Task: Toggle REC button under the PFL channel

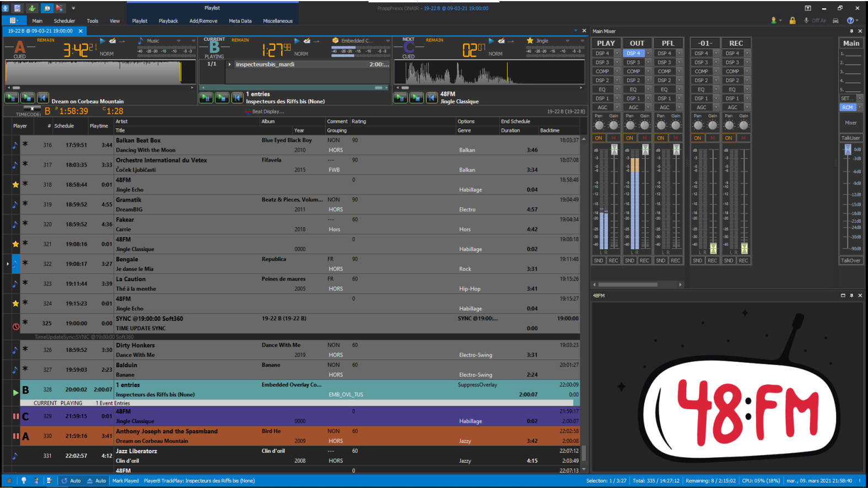Action: point(676,260)
